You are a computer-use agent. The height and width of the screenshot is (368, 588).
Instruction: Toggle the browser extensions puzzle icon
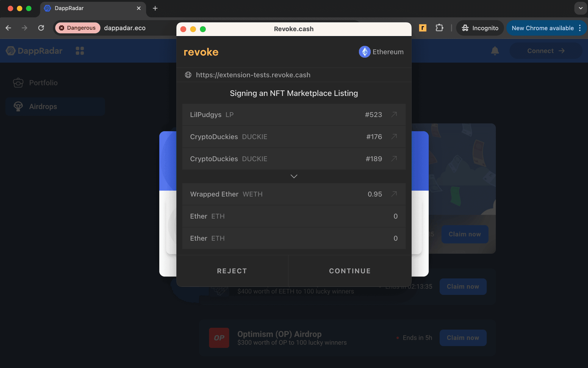(x=439, y=27)
